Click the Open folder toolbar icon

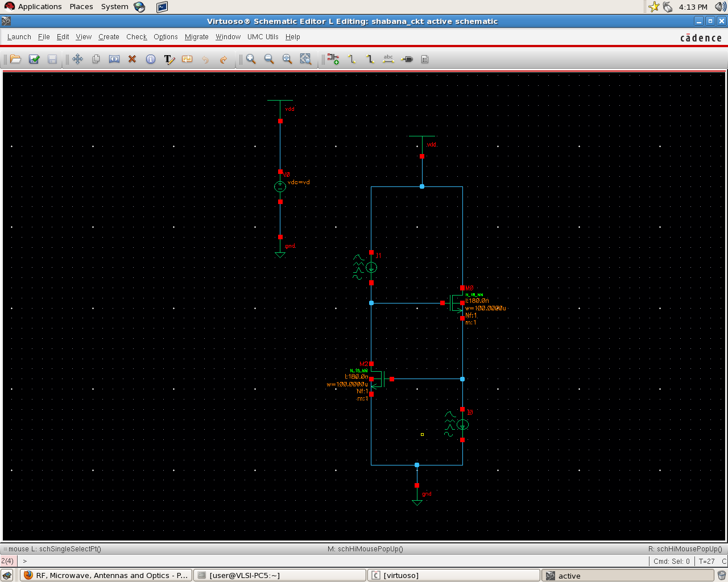click(x=15, y=59)
